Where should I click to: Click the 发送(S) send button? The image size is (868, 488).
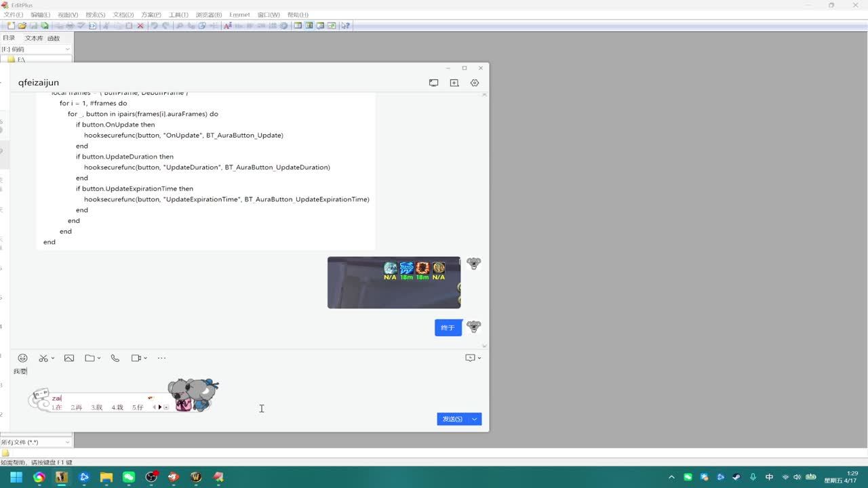coord(452,419)
